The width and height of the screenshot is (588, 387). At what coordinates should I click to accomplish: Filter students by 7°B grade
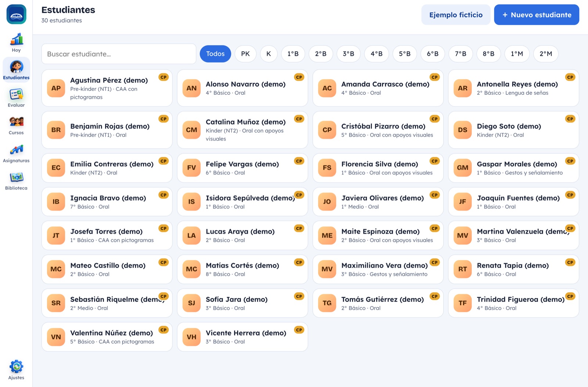(x=460, y=54)
